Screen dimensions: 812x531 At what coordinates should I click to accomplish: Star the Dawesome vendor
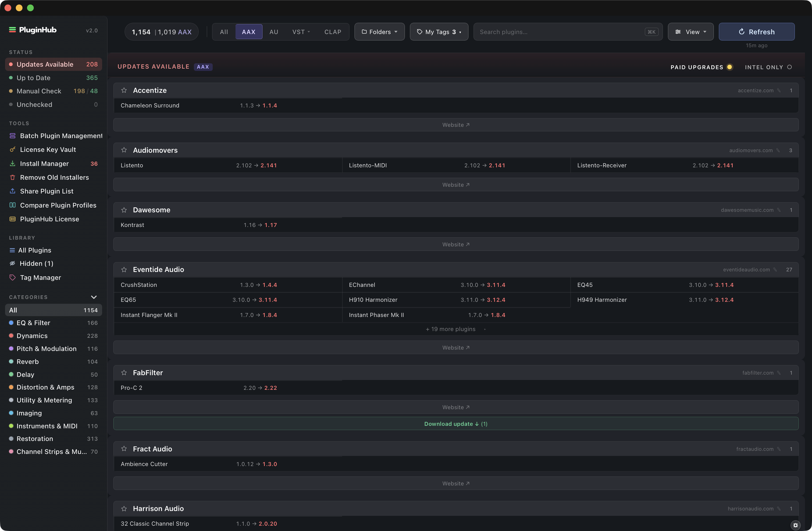124,209
